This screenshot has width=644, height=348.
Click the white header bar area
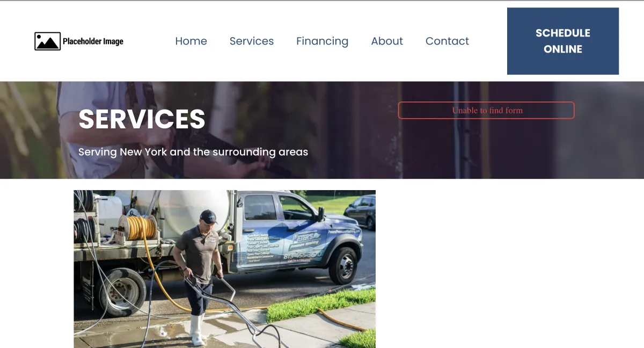(322, 41)
